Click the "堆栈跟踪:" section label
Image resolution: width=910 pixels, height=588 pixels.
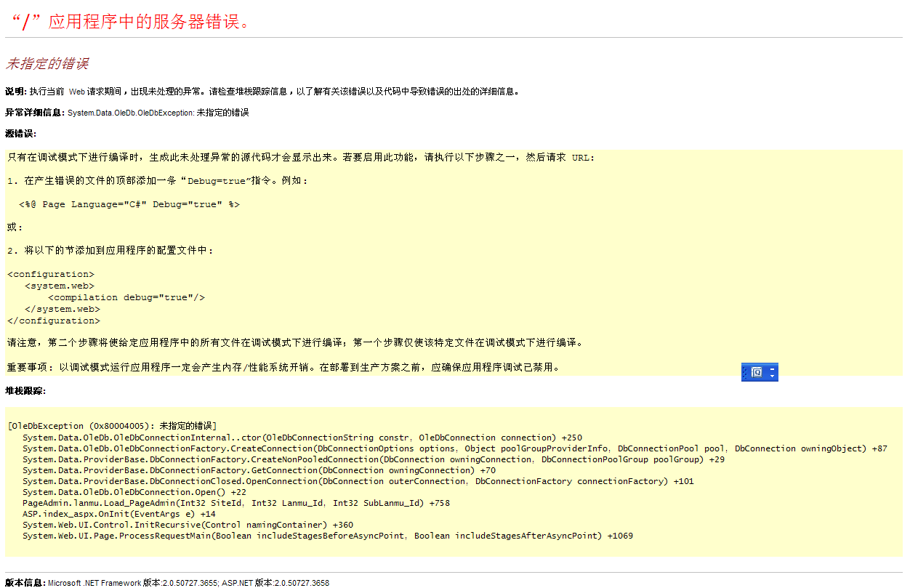[x=25, y=391]
